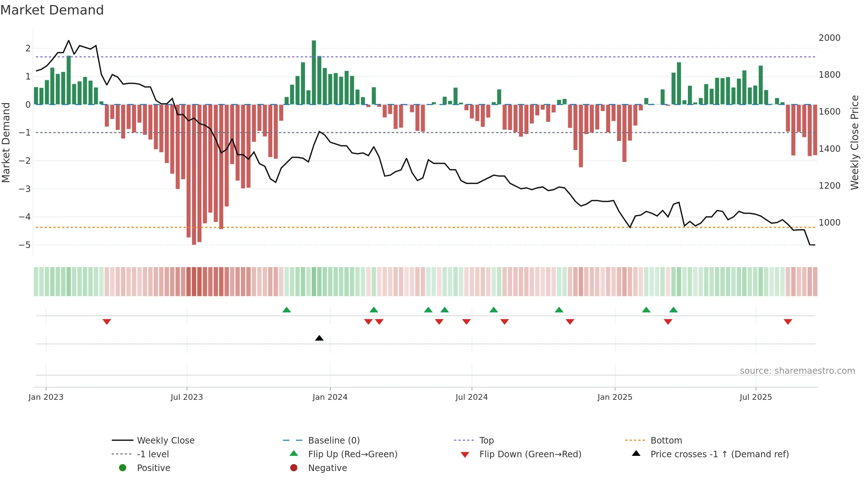The image size is (868, 488).
Task: Click the Jan 2025 axis label
Action: coord(615,397)
